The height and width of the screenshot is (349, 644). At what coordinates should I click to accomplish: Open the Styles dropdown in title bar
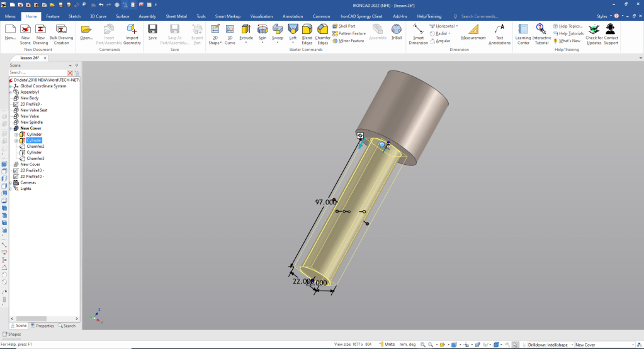(604, 16)
